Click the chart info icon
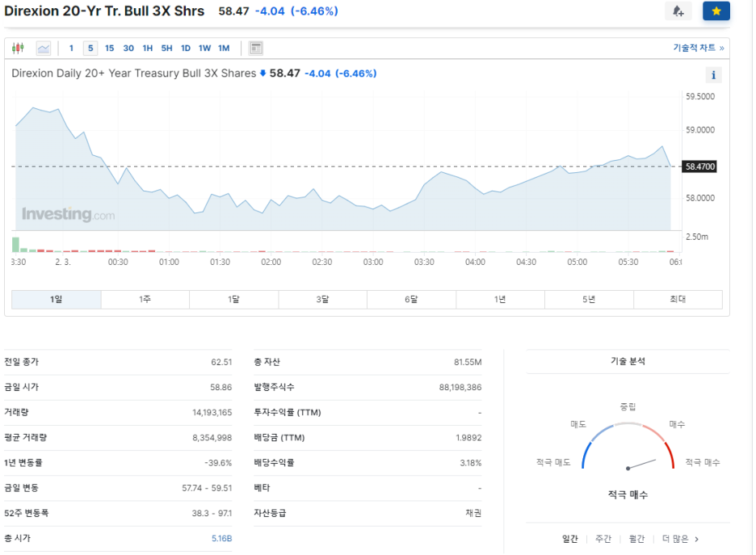Image resolution: width=756 pixels, height=555 pixels. tap(713, 75)
